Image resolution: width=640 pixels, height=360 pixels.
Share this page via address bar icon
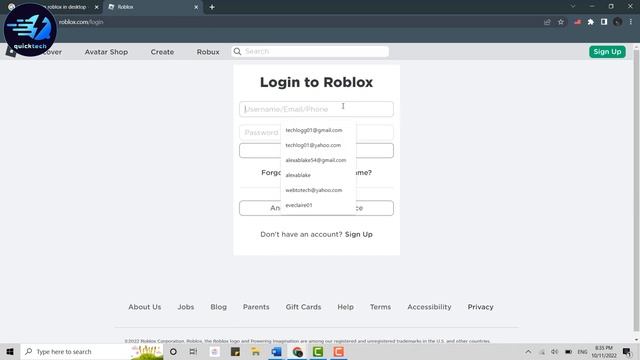coord(547,22)
